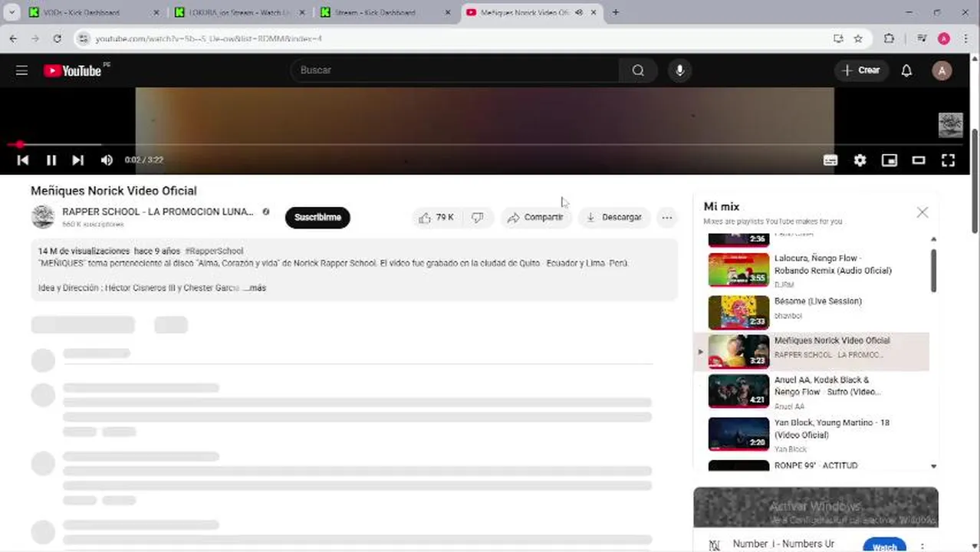Toggle subtitles in the player
This screenshot has height=552, width=980.
(x=830, y=160)
